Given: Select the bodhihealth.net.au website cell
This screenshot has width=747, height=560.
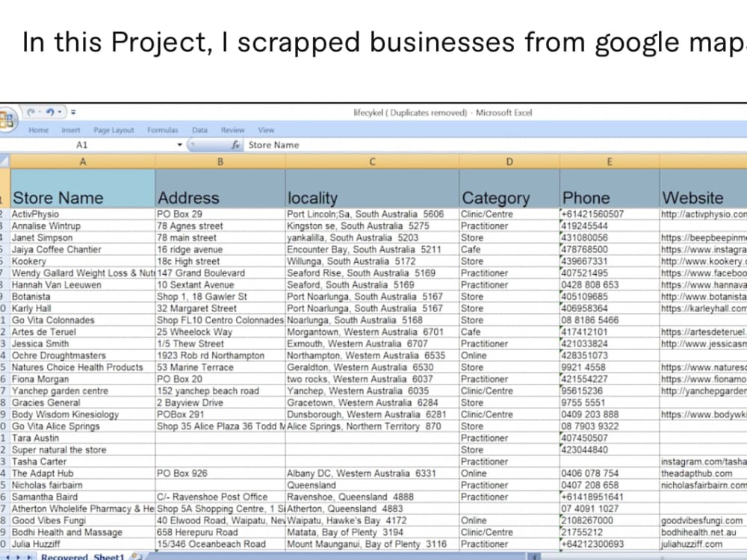Looking at the screenshot, I should (703, 532).
